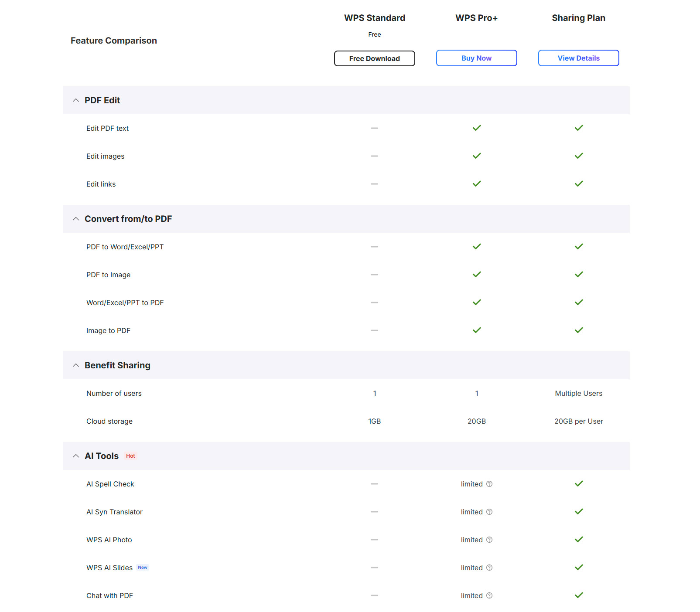700x612 pixels.
Task: Click the New badge beside WPS AI Slides
Action: tap(143, 568)
